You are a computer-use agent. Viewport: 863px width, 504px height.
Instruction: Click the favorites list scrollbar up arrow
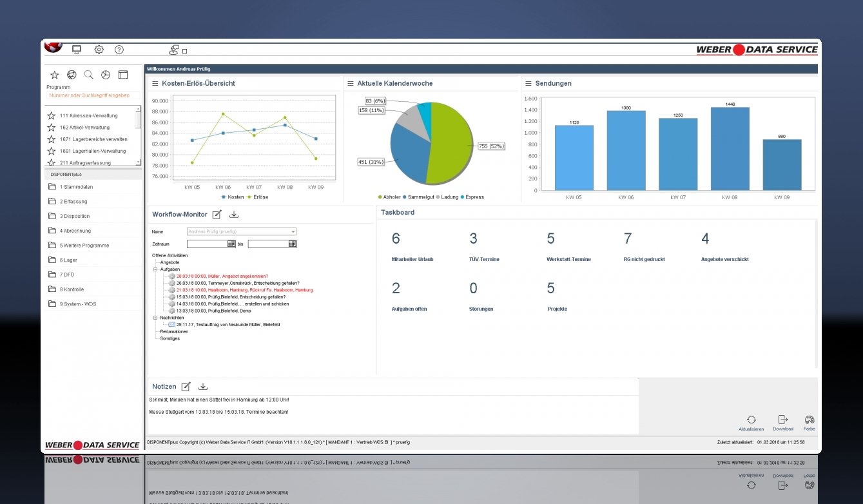138,109
